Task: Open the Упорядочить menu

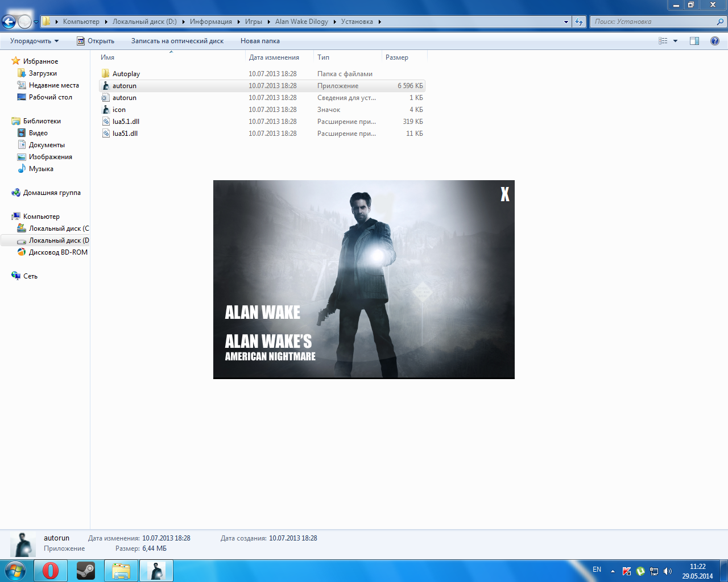Action: tap(34, 41)
